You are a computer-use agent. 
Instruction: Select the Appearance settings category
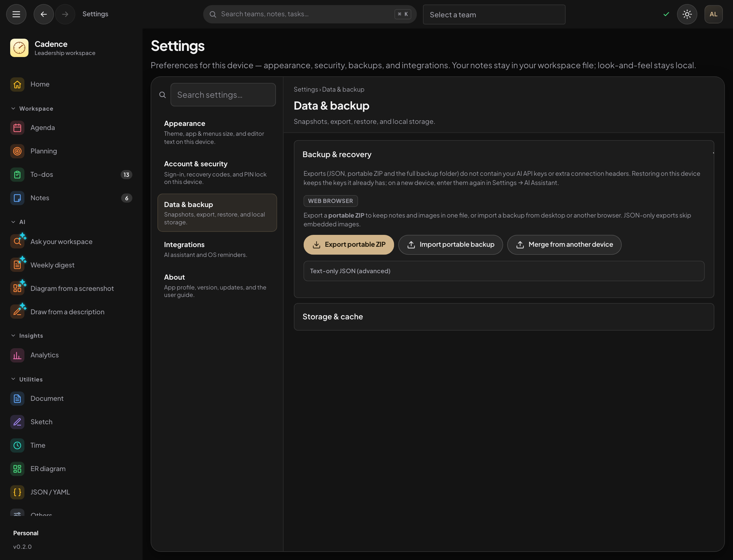tap(217, 133)
